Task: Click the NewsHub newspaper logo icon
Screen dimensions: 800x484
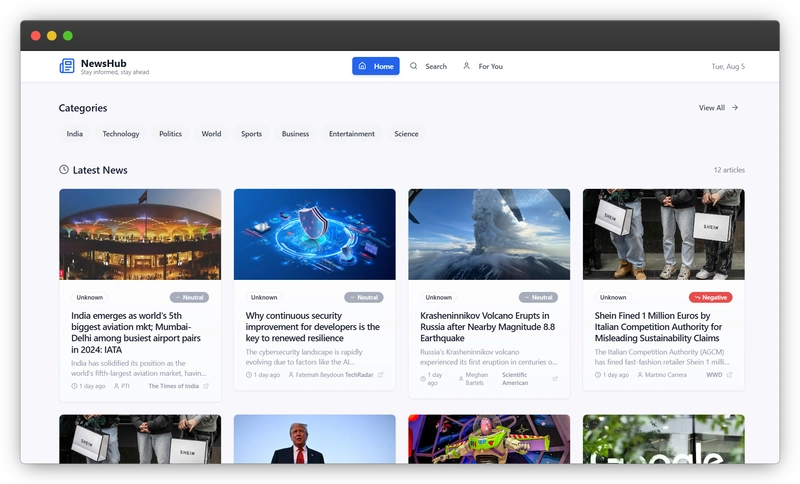Action: [x=67, y=66]
